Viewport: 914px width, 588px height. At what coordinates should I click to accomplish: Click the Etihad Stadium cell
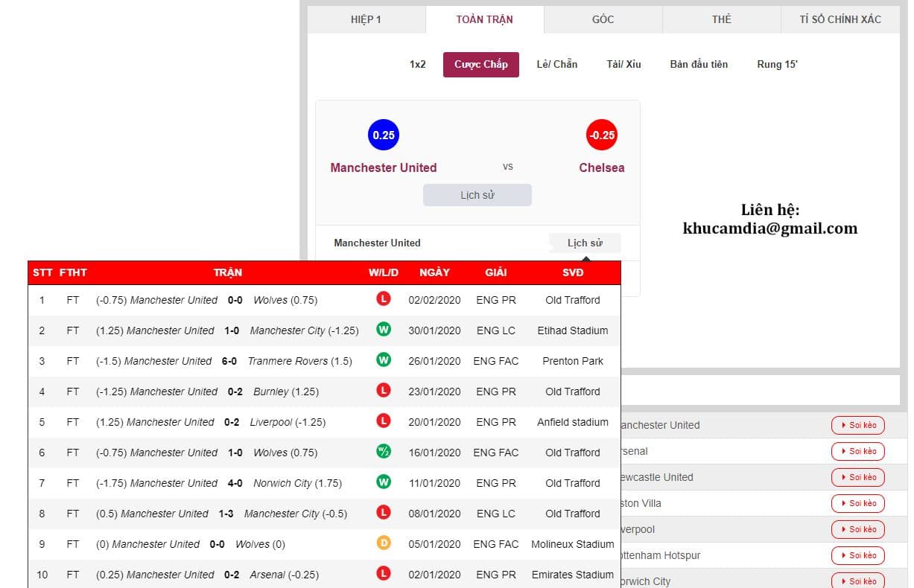point(573,330)
